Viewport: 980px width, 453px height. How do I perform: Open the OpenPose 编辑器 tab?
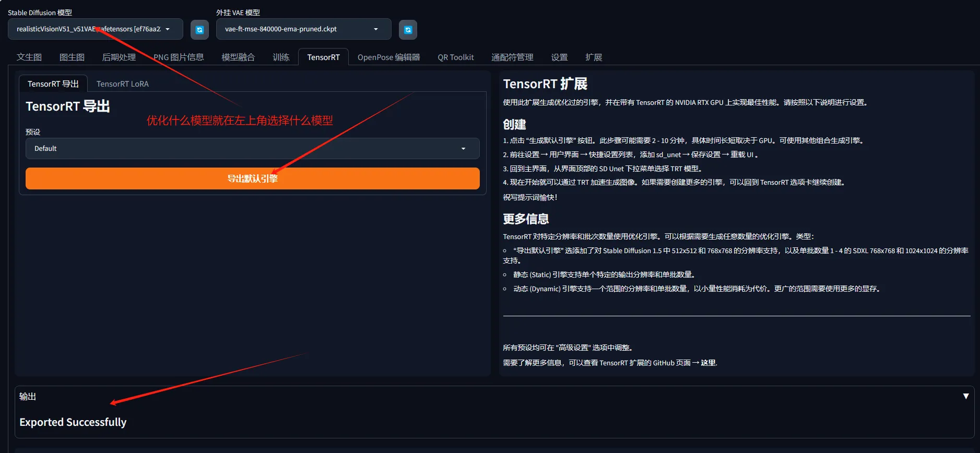(x=388, y=57)
